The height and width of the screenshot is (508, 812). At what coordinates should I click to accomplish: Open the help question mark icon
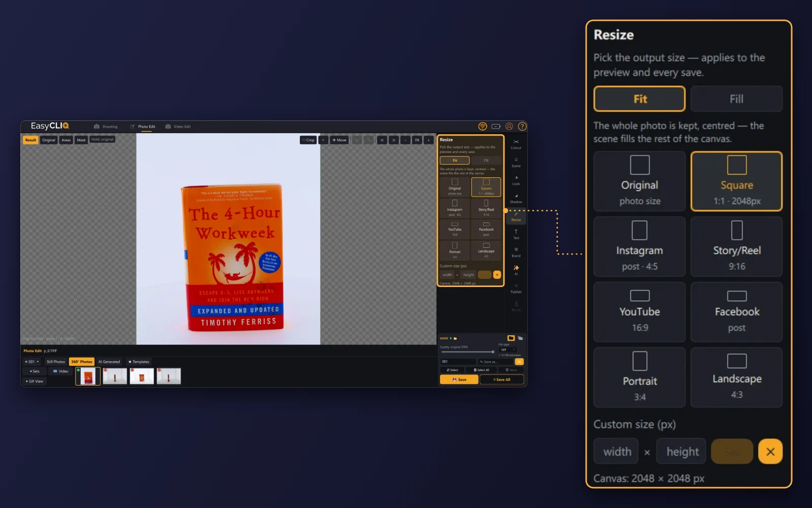(522, 126)
